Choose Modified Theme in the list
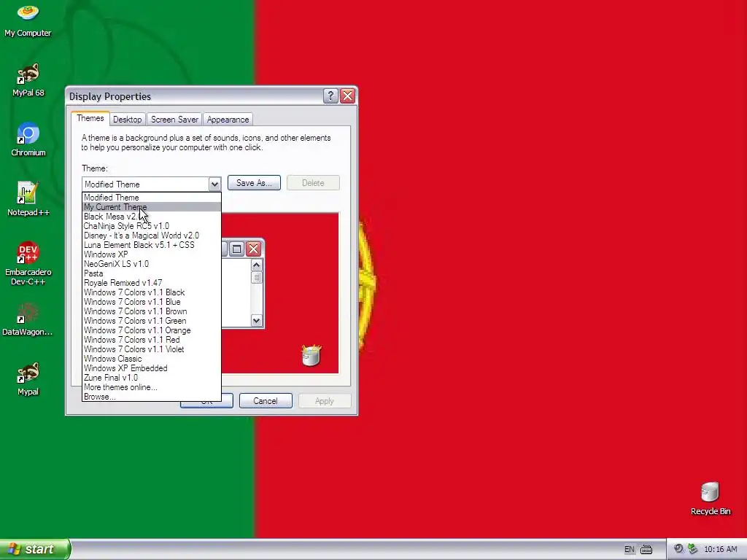Image resolution: width=747 pixels, height=560 pixels. coord(152,198)
